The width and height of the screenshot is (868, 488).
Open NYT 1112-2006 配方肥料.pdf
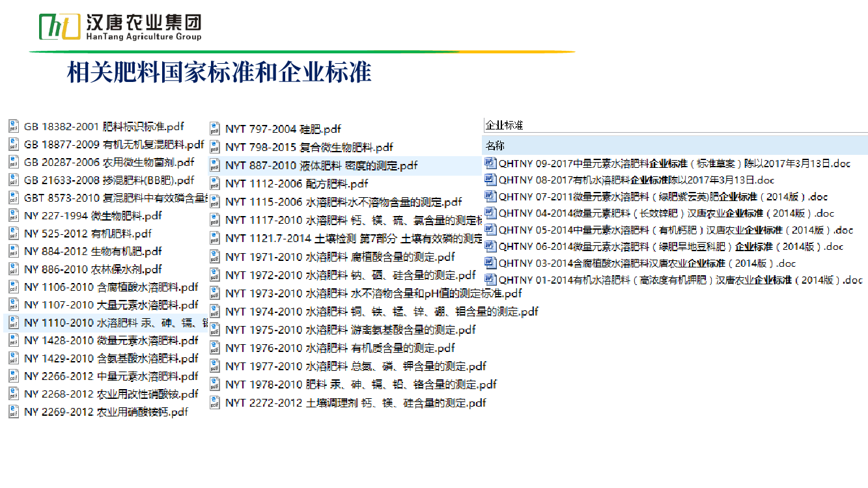pyautogui.click(x=296, y=183)
